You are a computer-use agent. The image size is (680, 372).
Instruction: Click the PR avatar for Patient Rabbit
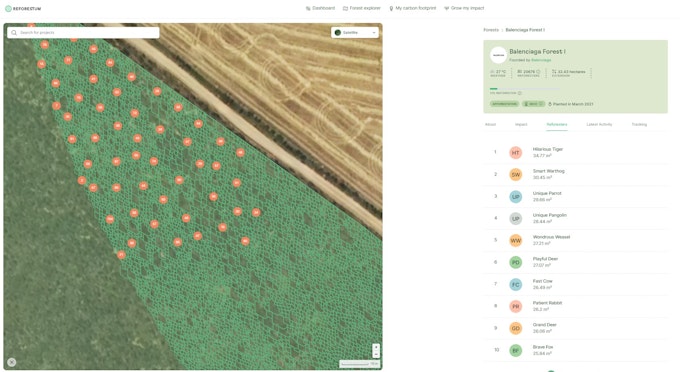(x=515, y=306)
